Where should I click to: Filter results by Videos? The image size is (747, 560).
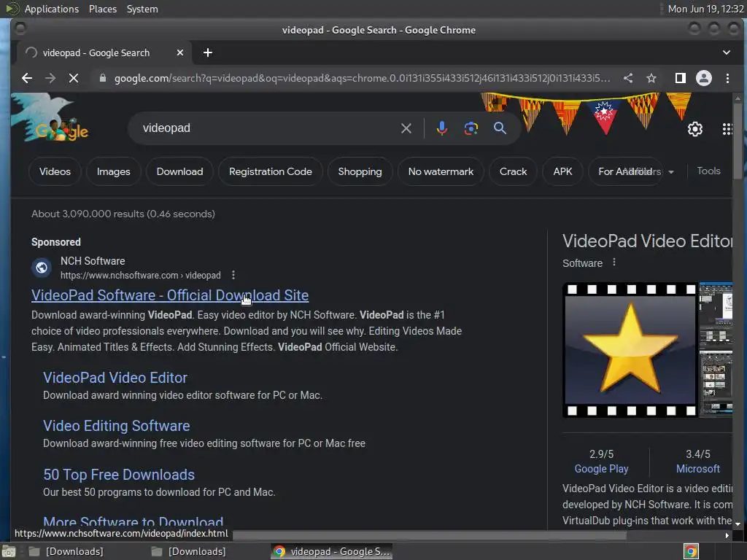55,171
